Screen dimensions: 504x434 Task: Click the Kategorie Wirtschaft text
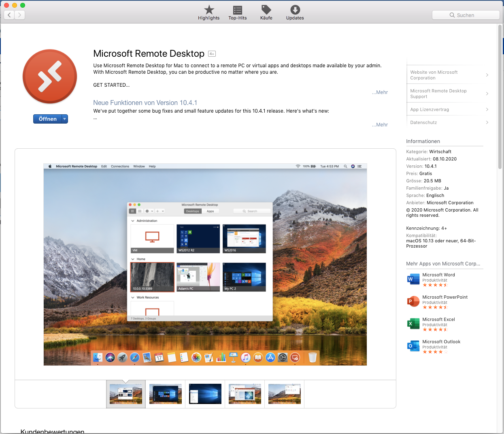429,152
